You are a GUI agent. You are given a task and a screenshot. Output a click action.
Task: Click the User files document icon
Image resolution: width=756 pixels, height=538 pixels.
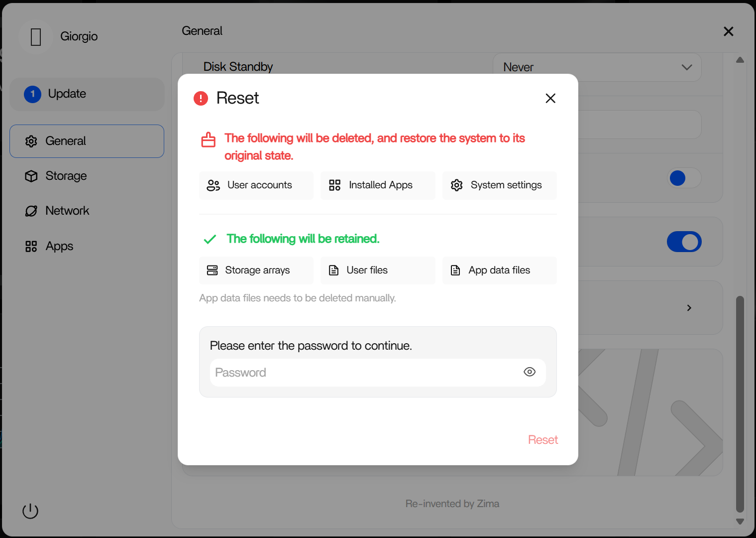click(334, 270)
